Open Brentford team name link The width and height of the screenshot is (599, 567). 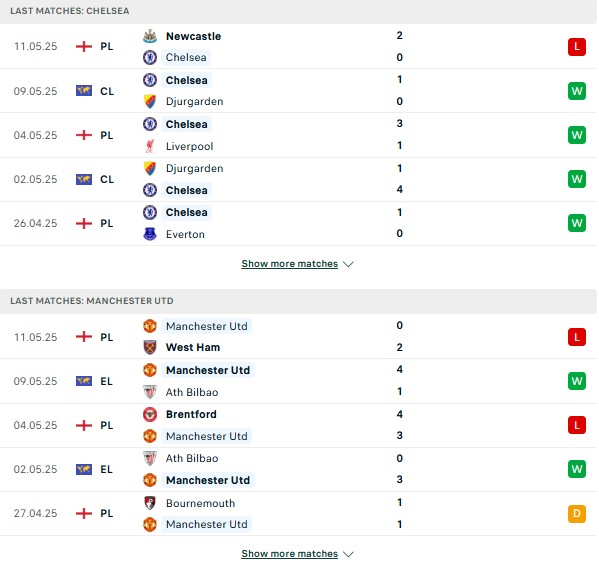[191, 414]
